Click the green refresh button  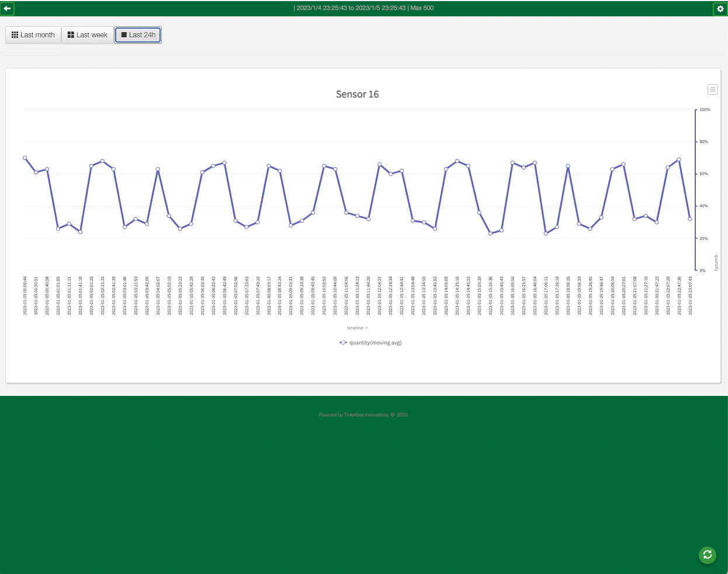pos(708,555)
